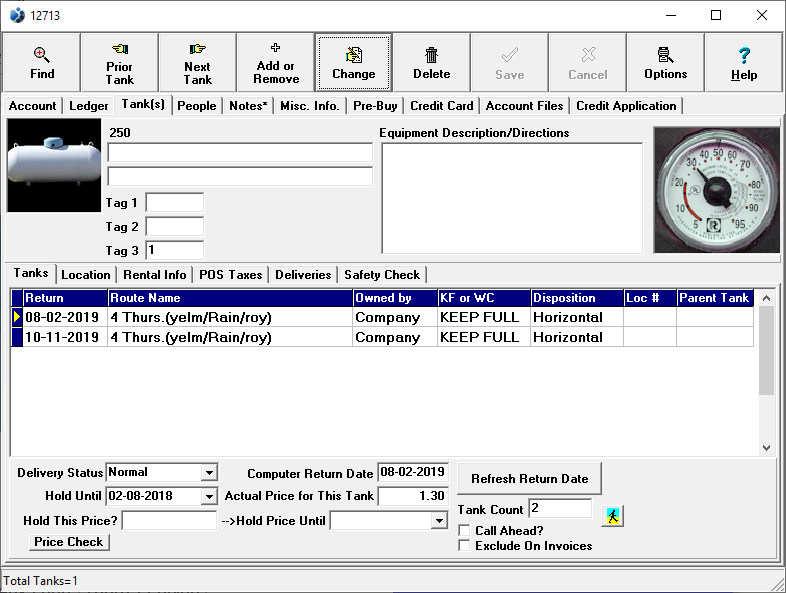
Task: Open the Options toolbar icon
Action: (x=665, y=62)
